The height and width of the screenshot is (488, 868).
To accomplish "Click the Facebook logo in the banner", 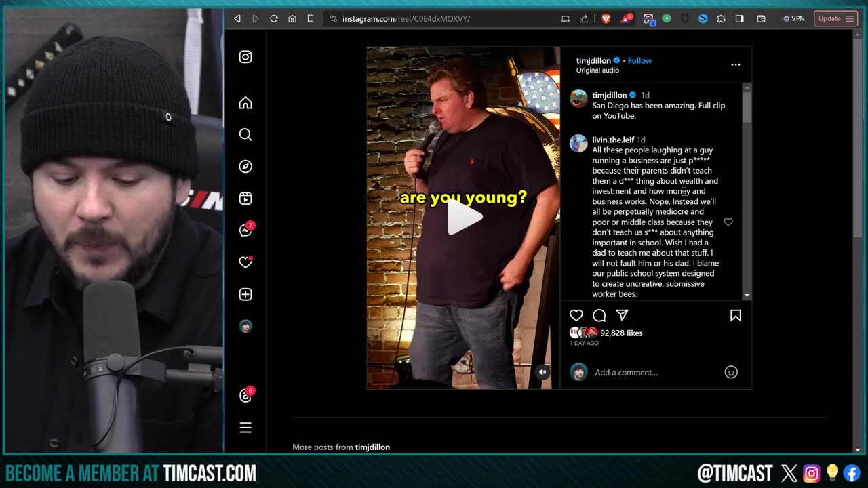I will (852, 472).
